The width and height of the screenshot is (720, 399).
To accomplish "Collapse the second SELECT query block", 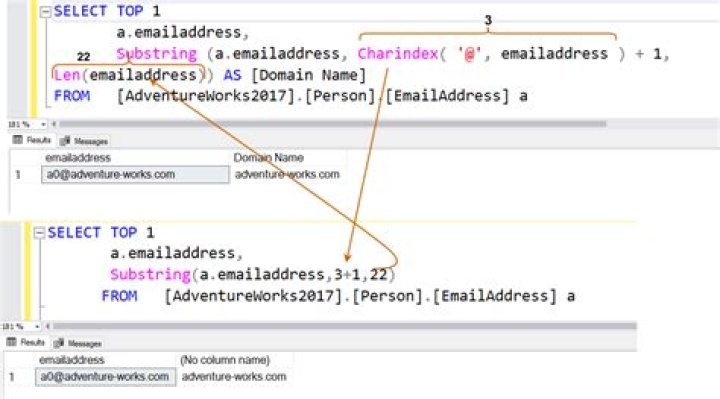I will pyautogui.click(x=39, y=234).
